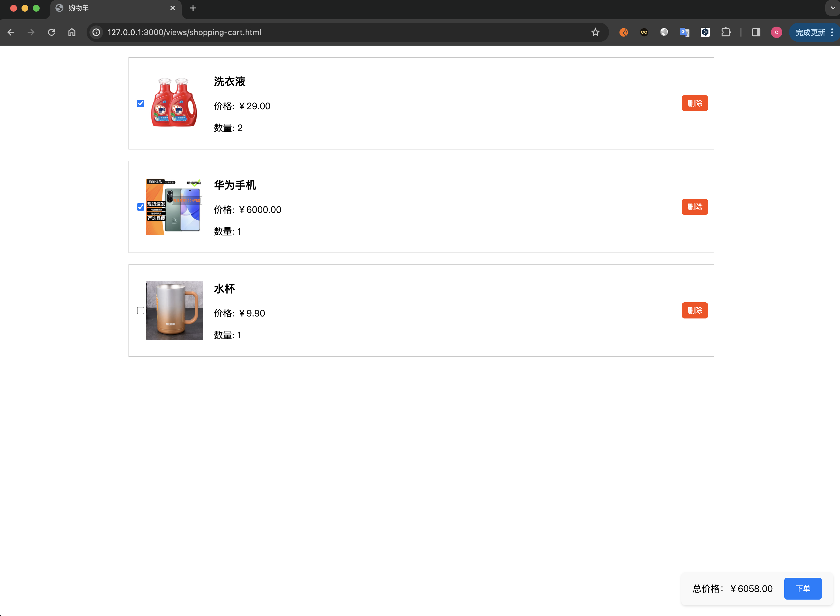Uncheck the 洗衣液 item checkbox
Screen dimensions: 840x616
pos(141,103)
